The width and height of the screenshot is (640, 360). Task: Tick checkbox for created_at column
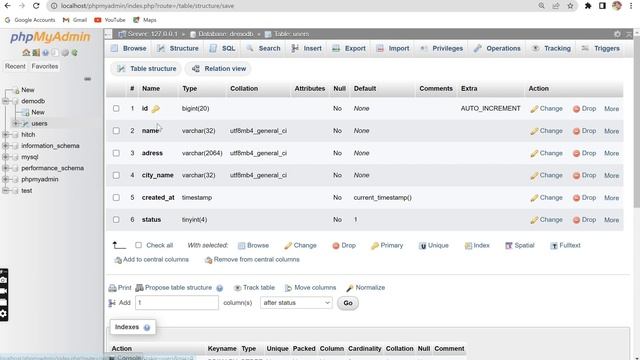coord(116,198)
